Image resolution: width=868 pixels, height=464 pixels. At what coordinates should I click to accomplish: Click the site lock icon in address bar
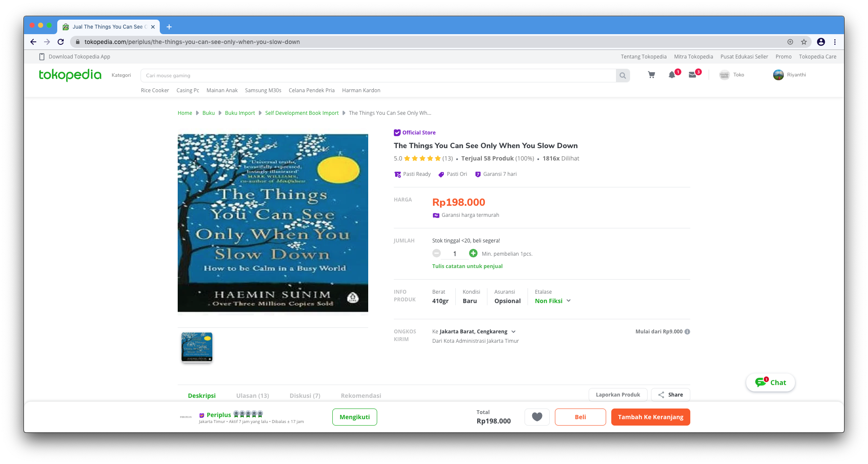click(77, 42)
